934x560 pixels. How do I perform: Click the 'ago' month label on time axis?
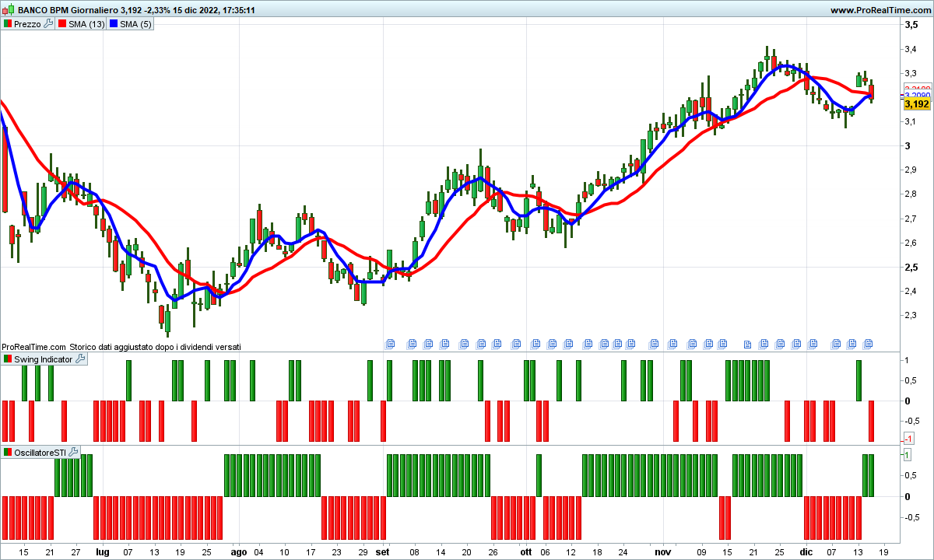(x=239, y=551)
